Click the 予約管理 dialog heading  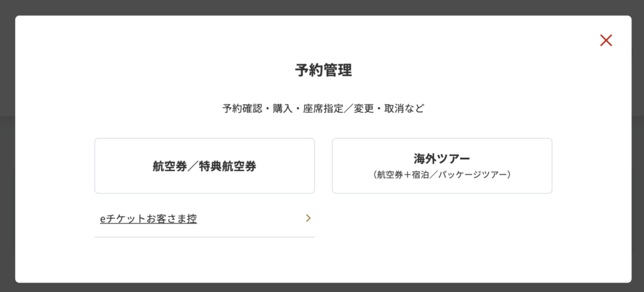323,70
